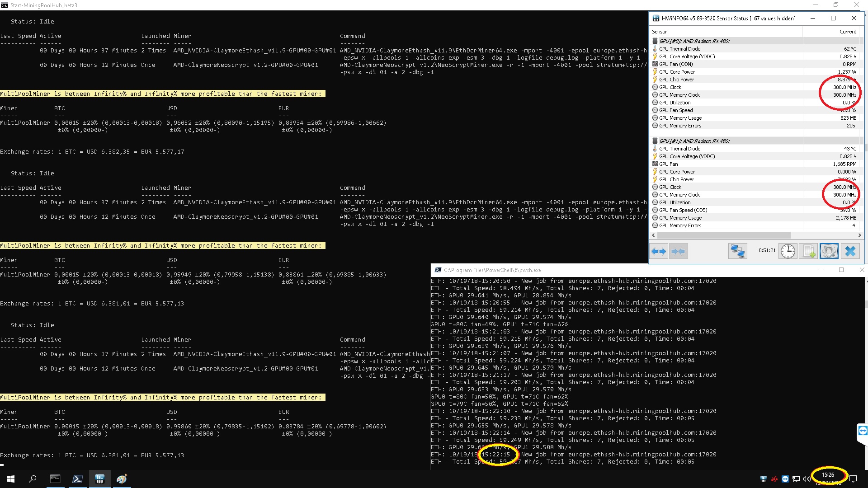Screen dimensions: 868x488
Task: Click the left-right arrows navigation button in HWiNFO64
Action: coord(659,251)
